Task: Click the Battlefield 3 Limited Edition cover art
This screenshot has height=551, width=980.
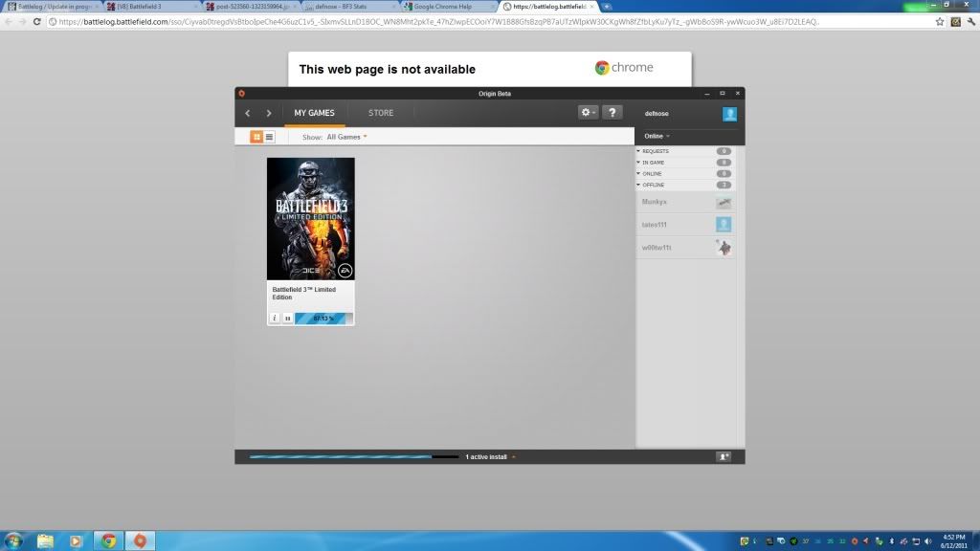Action: (x=310, y=219)
